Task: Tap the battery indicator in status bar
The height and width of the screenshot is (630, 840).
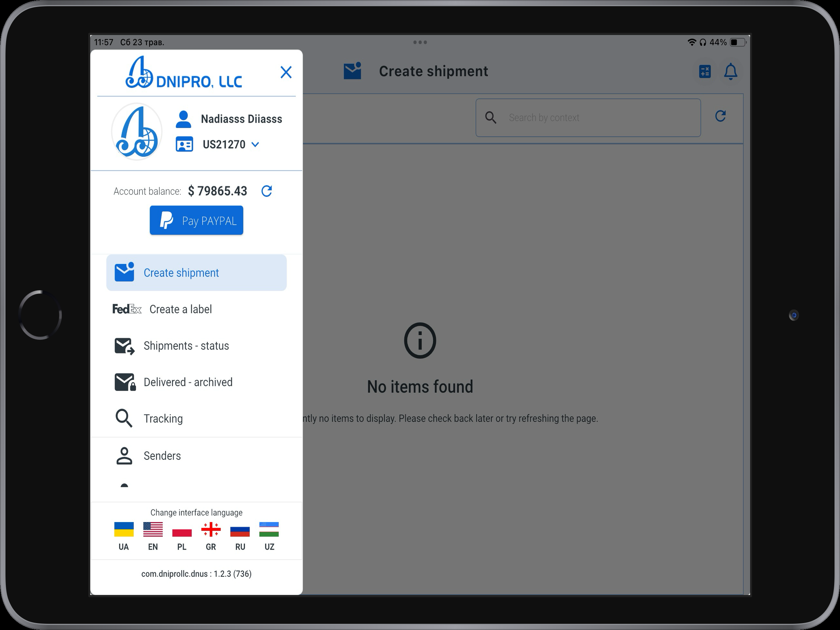Action: pyautogui.click(x=738, y=42)
